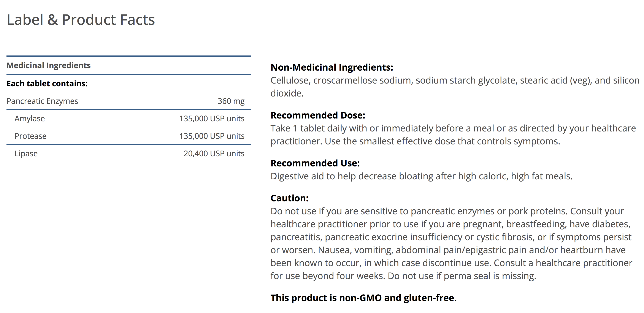The image size is (644, 313).
Task: Click the Label & Product Facts heading
Action: pos(81,20)
